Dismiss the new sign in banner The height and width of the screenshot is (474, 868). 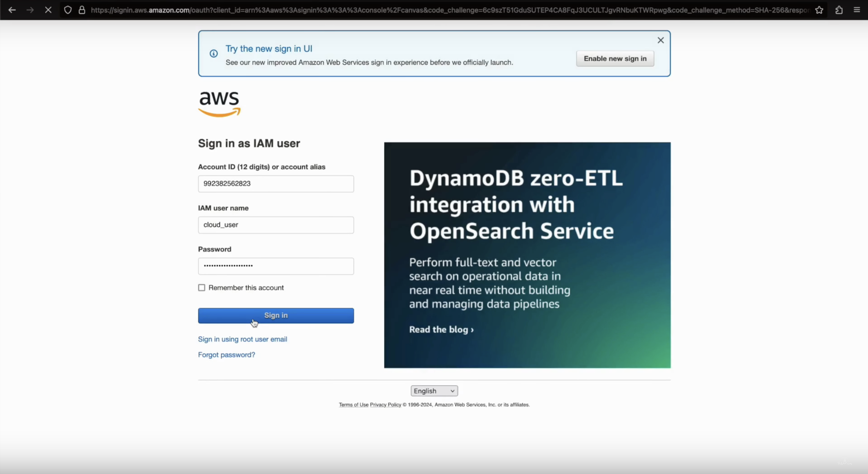[x=660, y=40]
